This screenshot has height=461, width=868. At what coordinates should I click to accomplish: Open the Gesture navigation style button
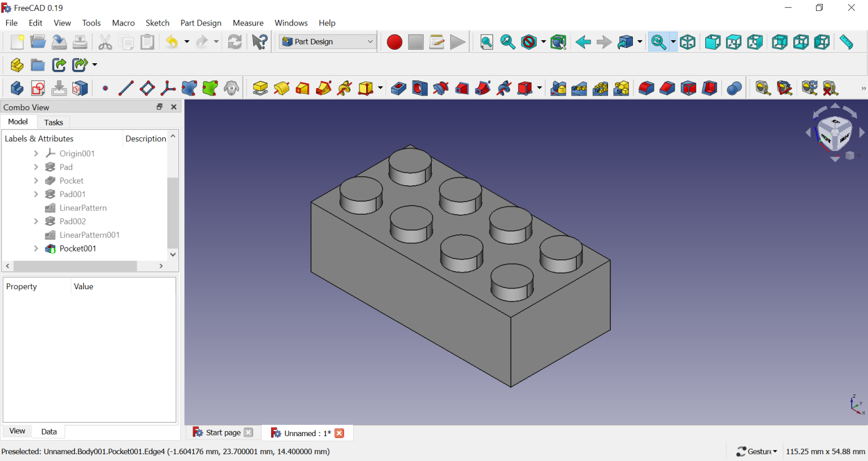point(757,451)
